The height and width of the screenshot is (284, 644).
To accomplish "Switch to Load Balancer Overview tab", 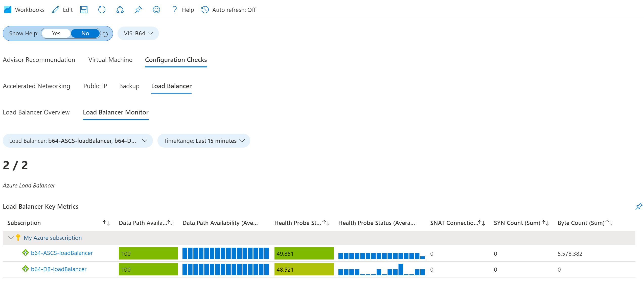I will coord(36,112).
